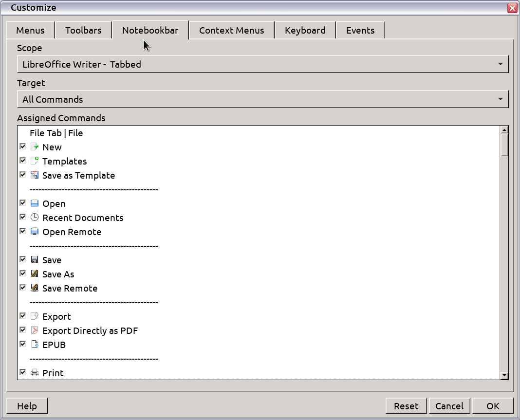Toggle the Save As checkbox
Image resolution: width=520 pixels, height=420 pixels.
(x=22, y=273)
